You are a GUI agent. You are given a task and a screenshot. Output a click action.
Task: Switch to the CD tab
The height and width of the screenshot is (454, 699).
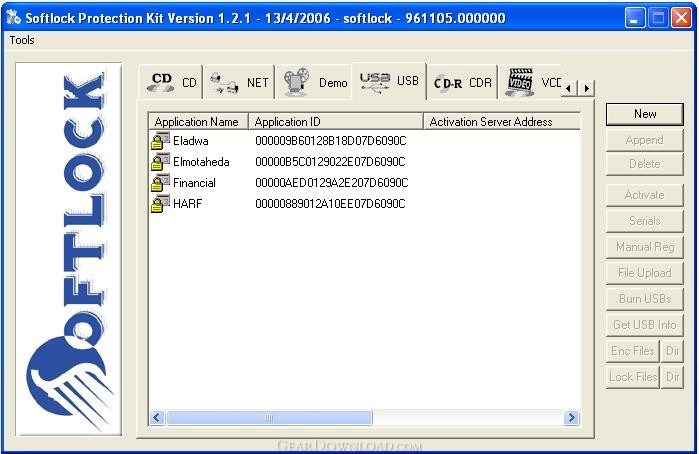pyautogui.click(x=171, y=82)
